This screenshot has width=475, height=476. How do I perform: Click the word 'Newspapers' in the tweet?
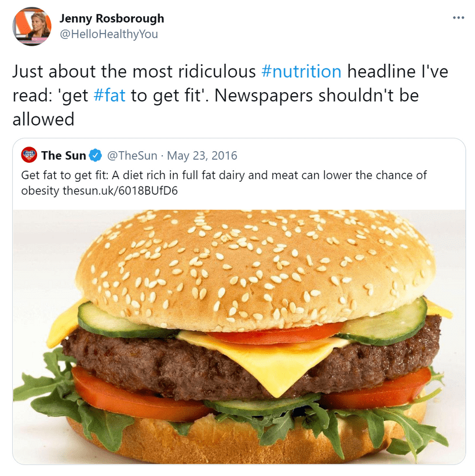(264, 96)
